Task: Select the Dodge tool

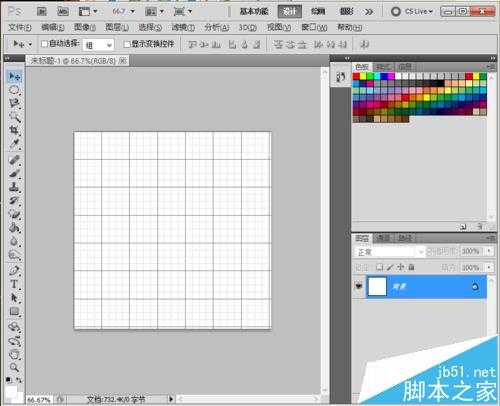Action: 14,255
